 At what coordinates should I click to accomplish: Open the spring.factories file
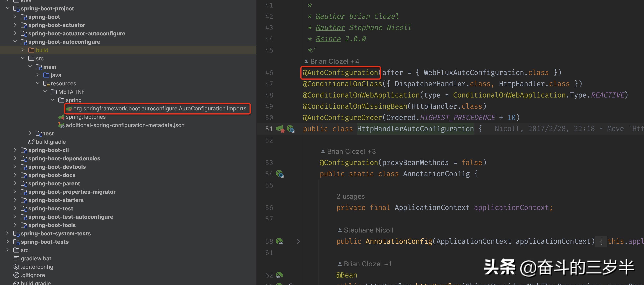point(85,117)
